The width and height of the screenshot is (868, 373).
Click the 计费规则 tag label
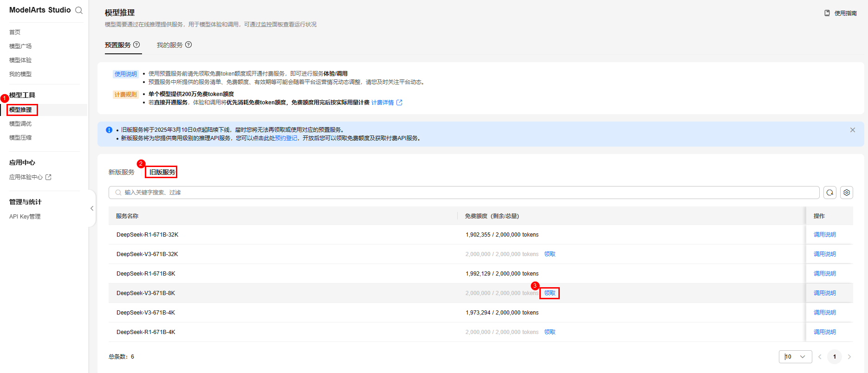pyautogui.click(x=126, y=95)
